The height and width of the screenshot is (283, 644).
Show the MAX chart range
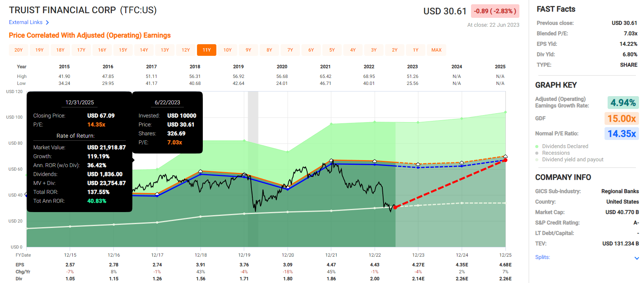(x=437, y=50)
